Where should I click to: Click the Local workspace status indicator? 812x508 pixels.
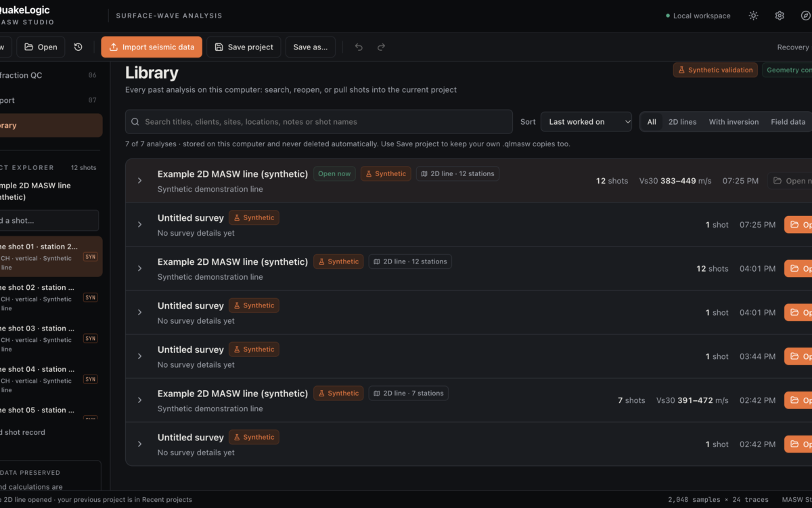(x=698, y=16)
